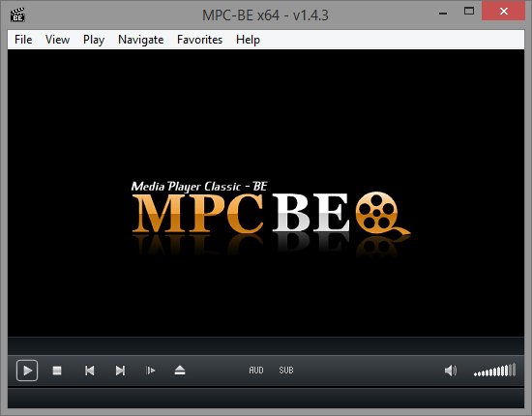Close the MPC-BE window
Image resolution: width=532 pixels, height=416 pixels.
(x=504, y=12)
